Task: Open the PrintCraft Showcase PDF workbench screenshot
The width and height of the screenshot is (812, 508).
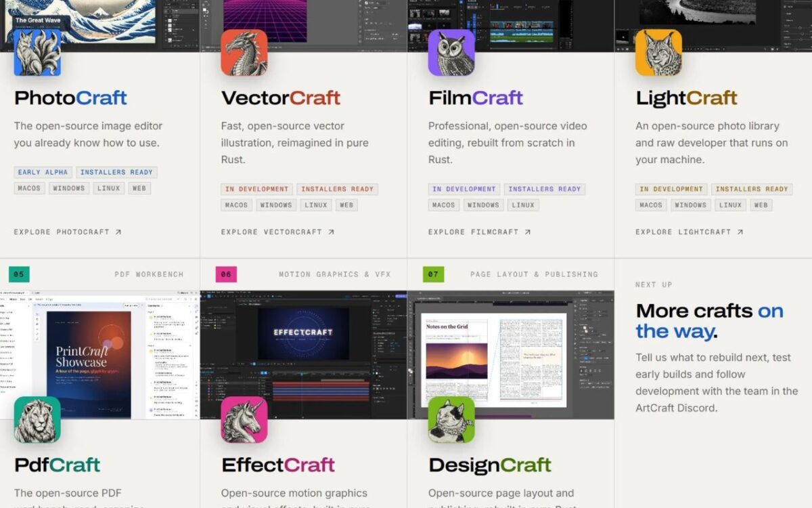Action: click(x=99, y=355)
